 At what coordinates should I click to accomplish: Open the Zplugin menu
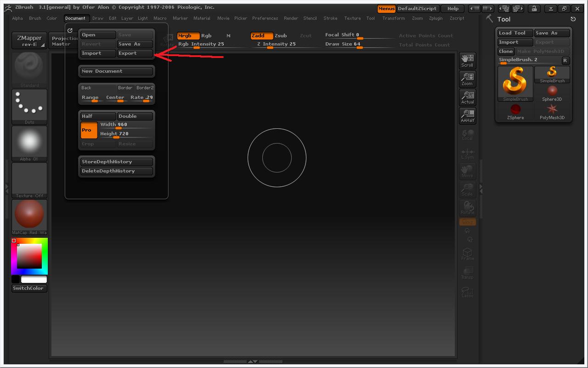click(x=436, y=18)
